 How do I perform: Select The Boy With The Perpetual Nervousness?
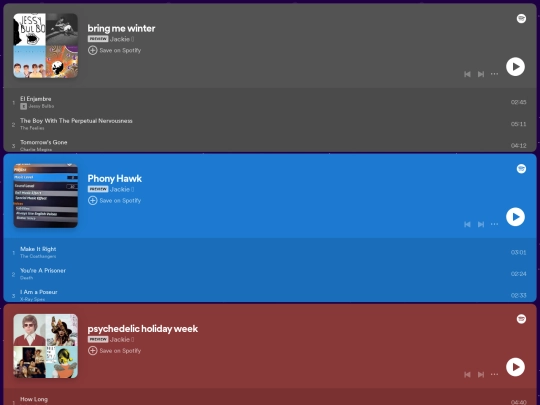tap(76, 121)
